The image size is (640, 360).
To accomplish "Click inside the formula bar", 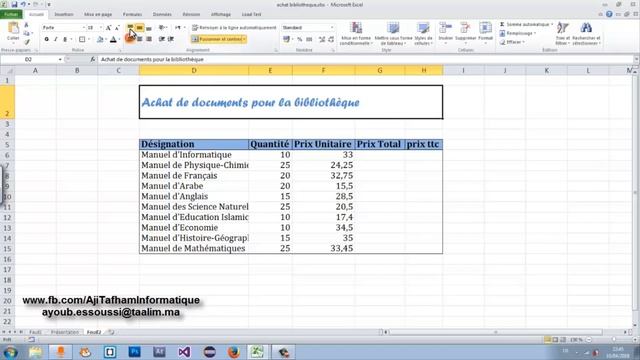I will 365,60.
